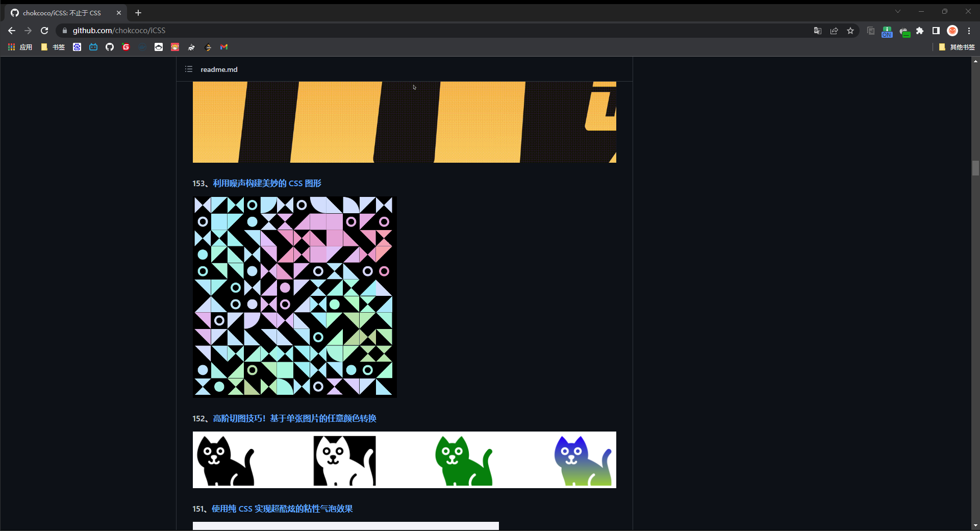Click the Baidu paw bookmark icon
The image size is (980, 531).
77,47
